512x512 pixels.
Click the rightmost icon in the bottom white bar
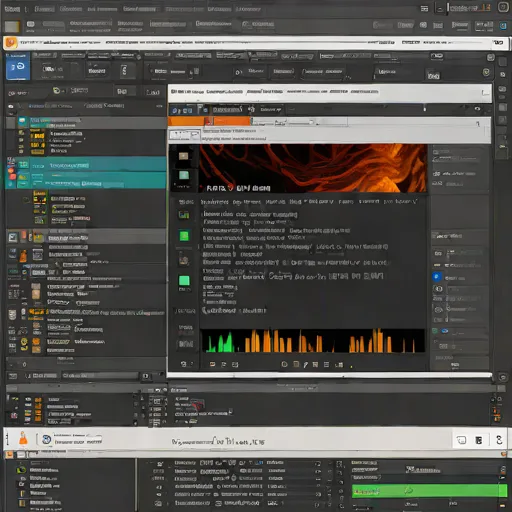[x=499, y=440]
